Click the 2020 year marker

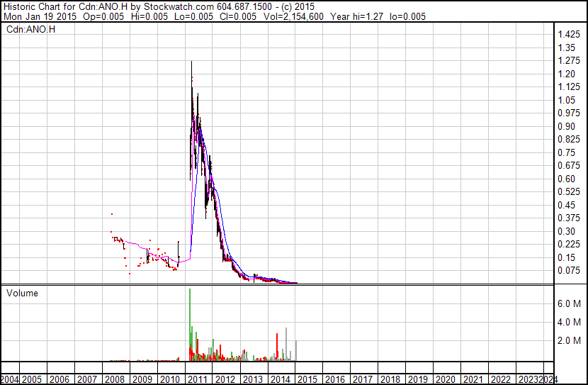[446, 379]
